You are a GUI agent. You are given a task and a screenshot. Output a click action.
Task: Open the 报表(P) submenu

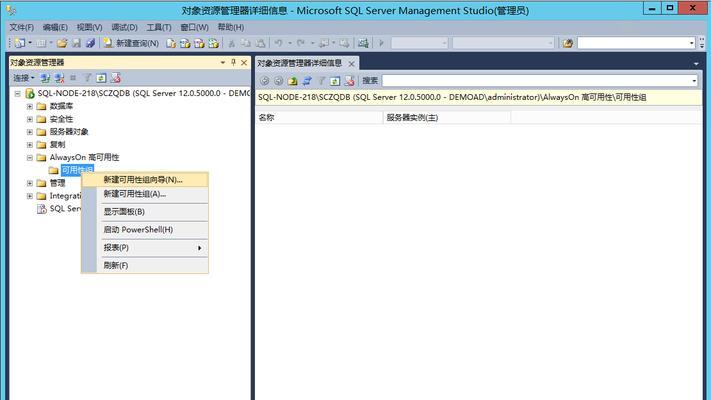point(145,248)
